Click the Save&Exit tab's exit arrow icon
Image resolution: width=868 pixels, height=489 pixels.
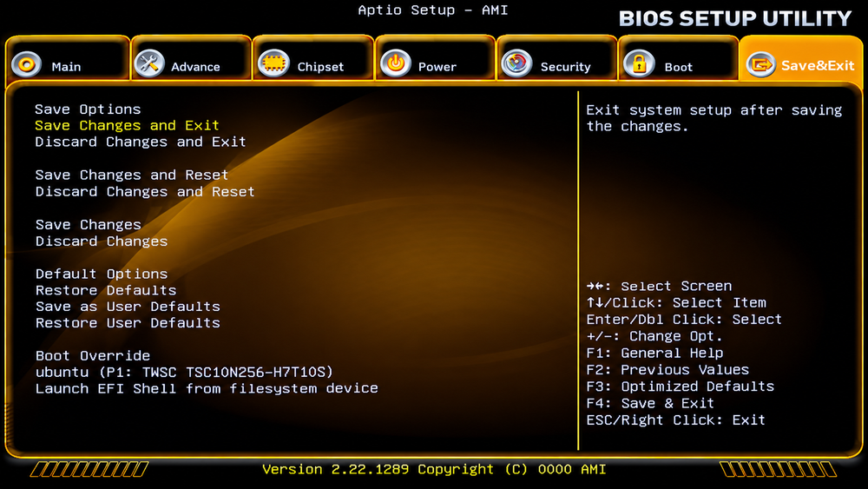click(x=760, y=65)
